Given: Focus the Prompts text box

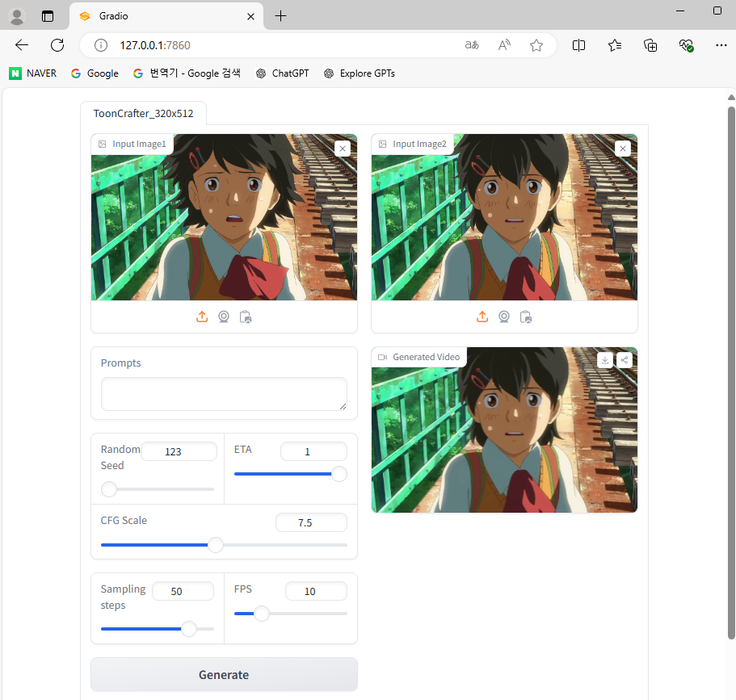Looking at the screenshot, I should (x=224, y=394).
